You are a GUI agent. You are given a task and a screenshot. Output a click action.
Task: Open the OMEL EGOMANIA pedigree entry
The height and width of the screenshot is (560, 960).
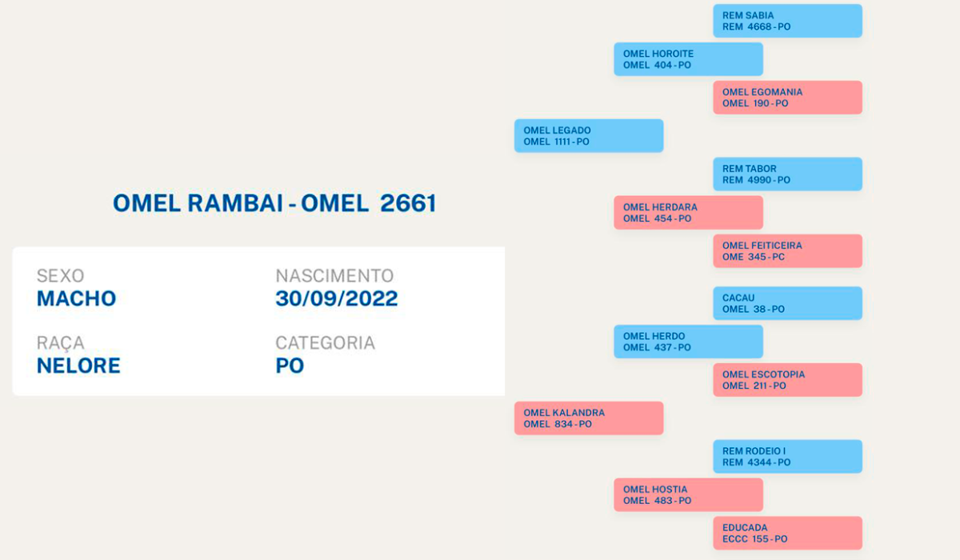(x=787, y=98)
